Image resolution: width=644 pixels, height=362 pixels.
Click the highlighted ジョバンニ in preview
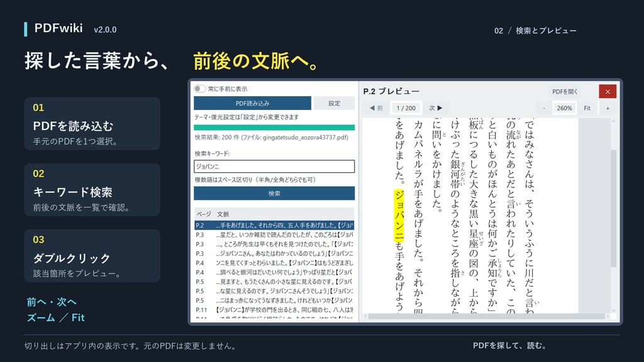[x=399, y=215]
